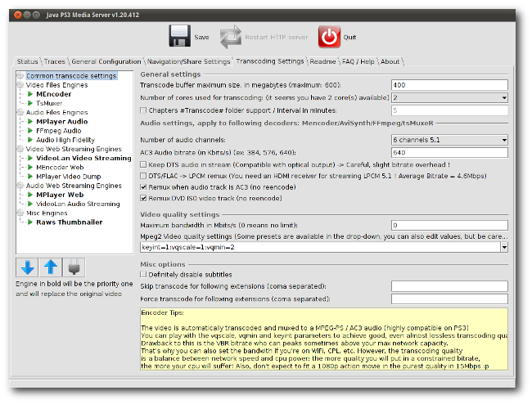
Task: Click the green arrow icon beside MPlayer Audio
Action: pyautogui.click(x=30, y=121)
